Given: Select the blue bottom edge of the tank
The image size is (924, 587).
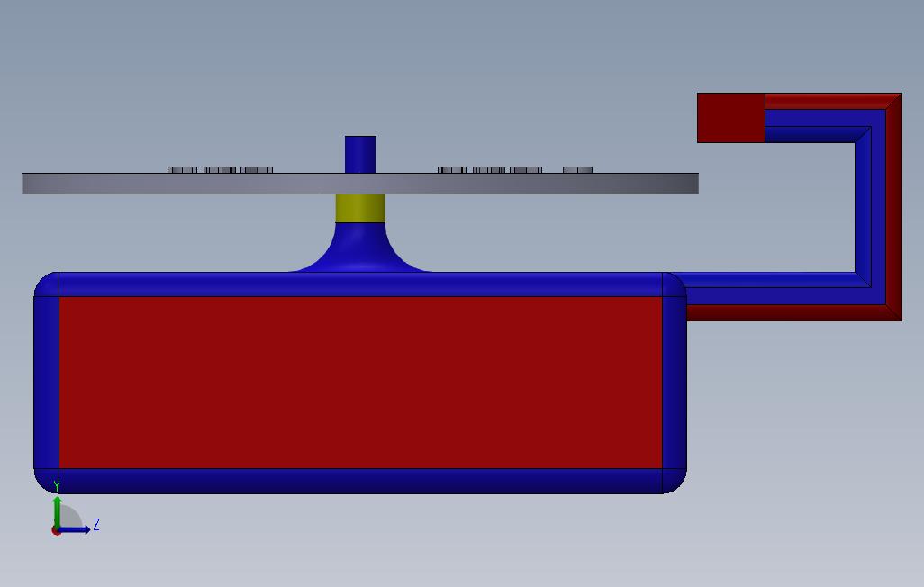Looking at the screenshot, I should click(x=360, y=481).
